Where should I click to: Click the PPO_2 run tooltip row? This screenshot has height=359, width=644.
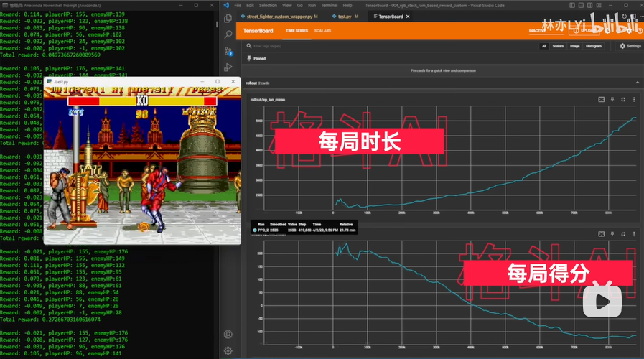pos(304,230)
